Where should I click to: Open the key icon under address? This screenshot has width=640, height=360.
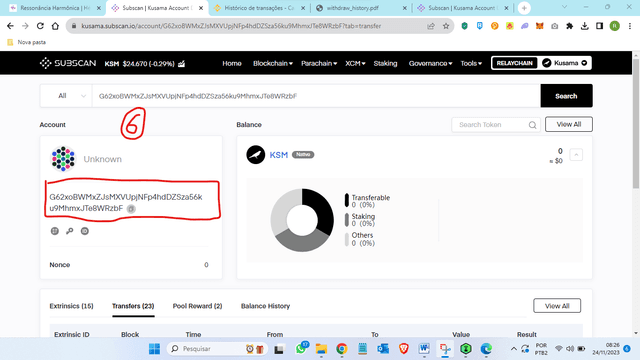coord(70,231)
